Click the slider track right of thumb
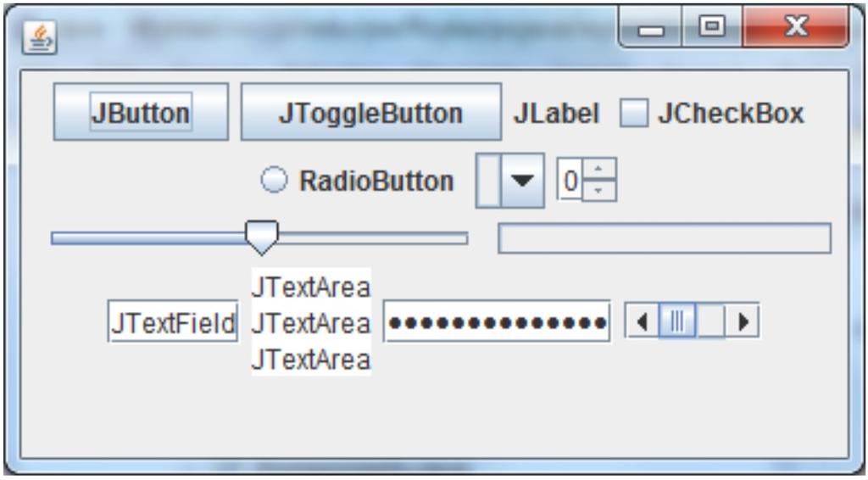This screenshot has width=868, height=480. (373, 238)
